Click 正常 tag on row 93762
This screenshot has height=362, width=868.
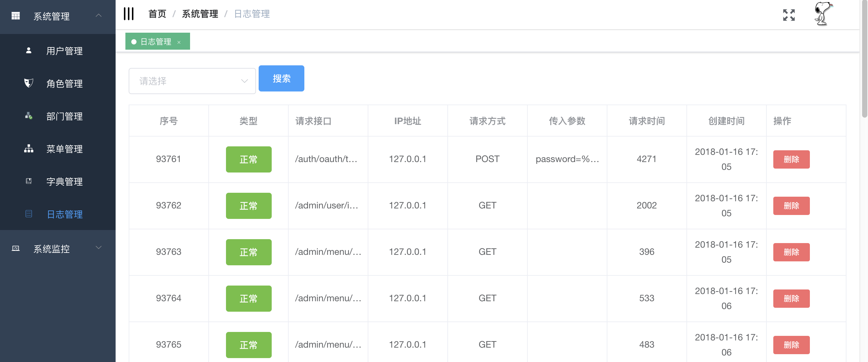click(x=248, y=206)
